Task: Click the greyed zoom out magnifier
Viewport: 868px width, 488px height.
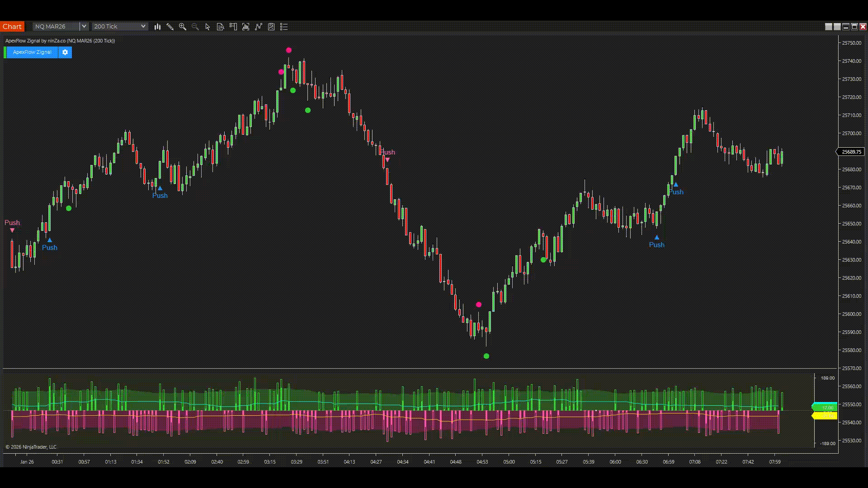Action: [195, 27]
